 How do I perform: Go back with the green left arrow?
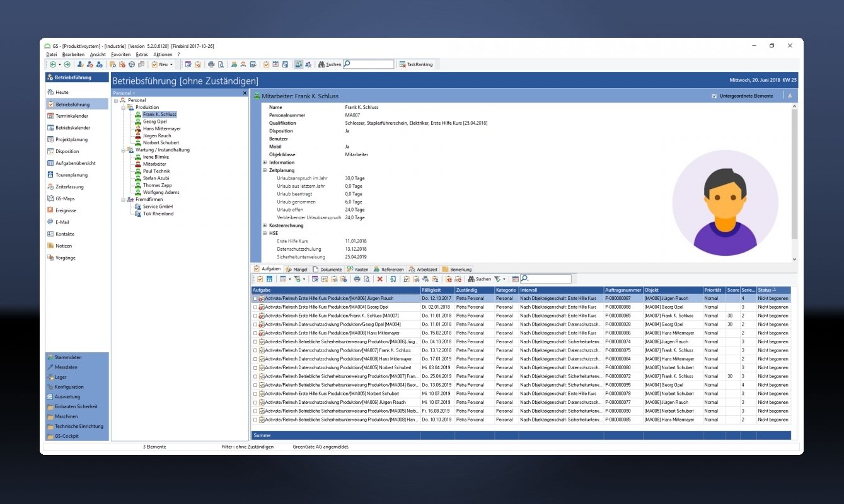pos(53,64)
